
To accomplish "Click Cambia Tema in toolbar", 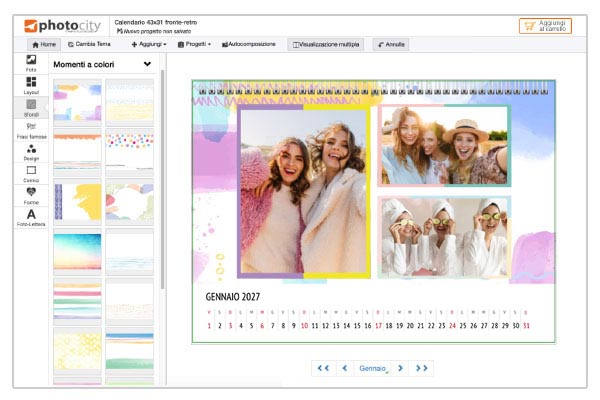I will (89, 44).
